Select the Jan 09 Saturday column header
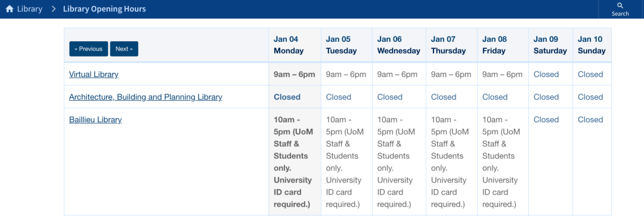 tap(550, 45)
